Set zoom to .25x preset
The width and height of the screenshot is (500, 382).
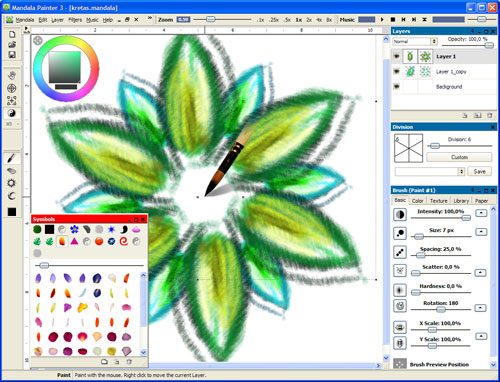coord(274,20)
